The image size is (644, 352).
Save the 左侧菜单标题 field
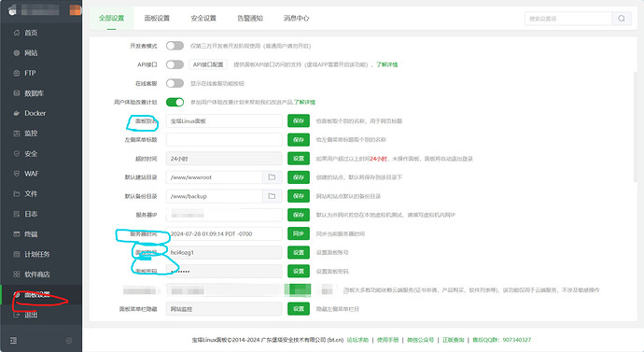click(299, 140)
